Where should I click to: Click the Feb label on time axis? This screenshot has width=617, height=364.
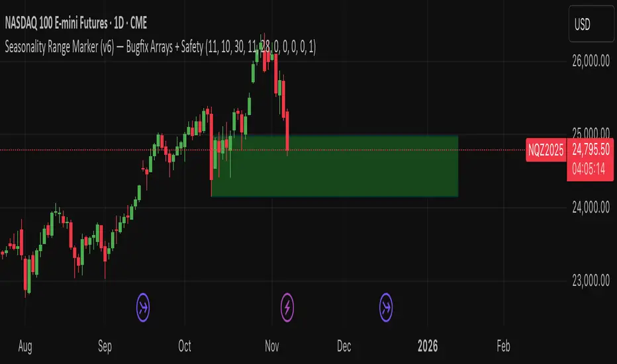coord(503,346)
